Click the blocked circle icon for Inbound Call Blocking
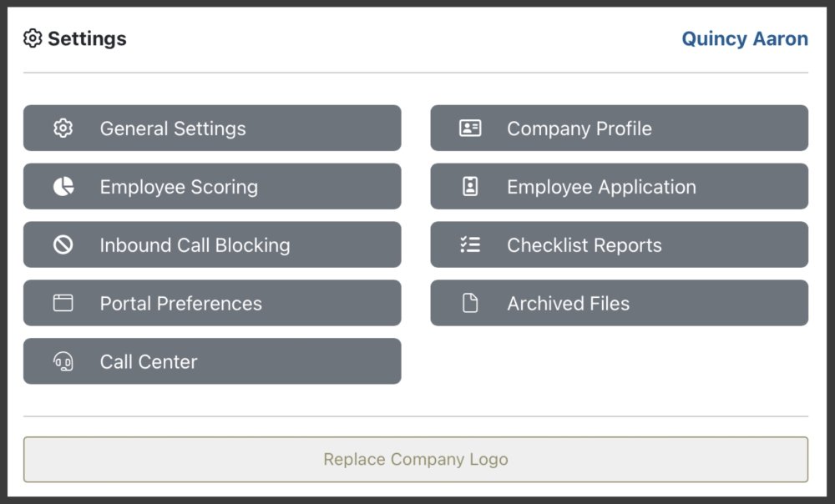 pyautogui.click(x=63, y=245)
